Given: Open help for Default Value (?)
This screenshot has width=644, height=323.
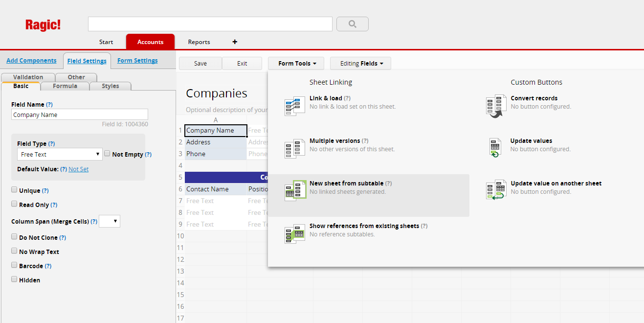Looking at the screenshot, I should 63,169.
